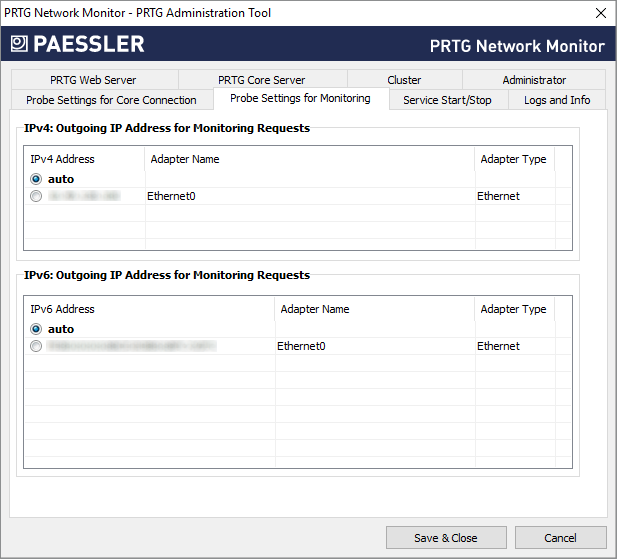
Task: Click IPv4 table Adapter Name column header
Action: (x=185, y=159)
